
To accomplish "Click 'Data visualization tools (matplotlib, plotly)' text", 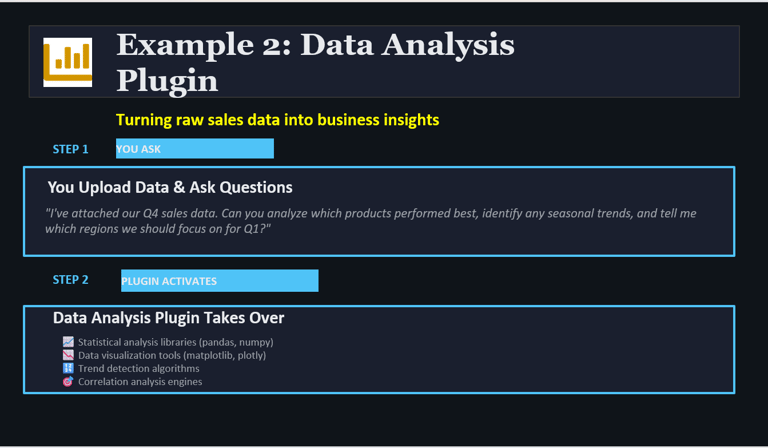I will pos(171,355).
